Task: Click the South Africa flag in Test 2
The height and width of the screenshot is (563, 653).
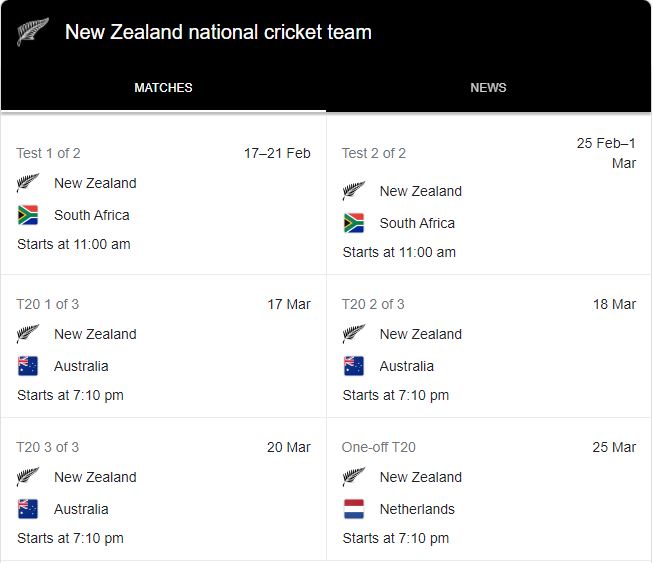Action: [x=354, y=223]
